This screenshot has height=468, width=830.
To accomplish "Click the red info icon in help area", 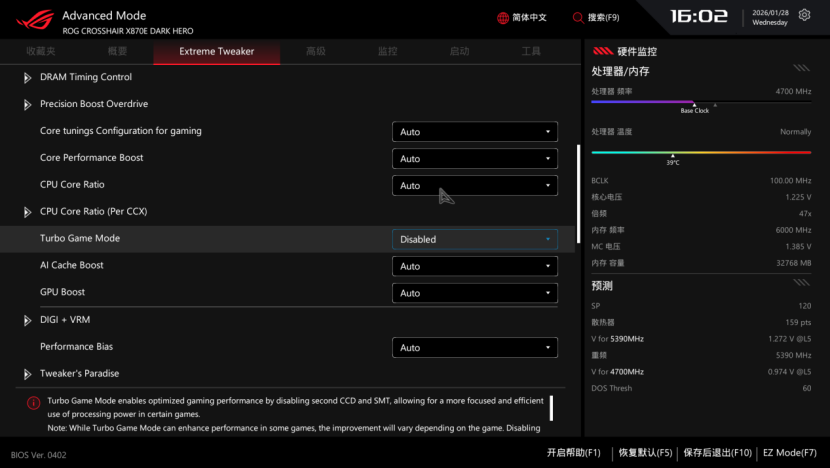I will pos(33,403).
